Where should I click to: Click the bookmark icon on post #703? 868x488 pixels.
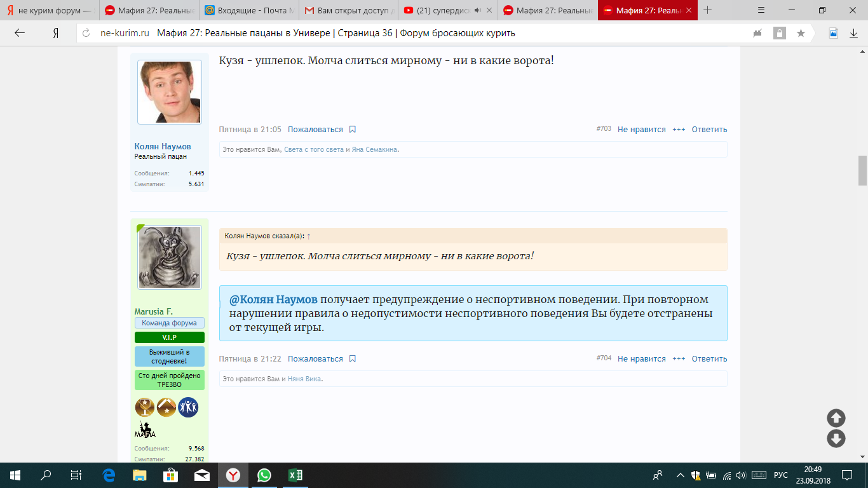coord(353,130)
